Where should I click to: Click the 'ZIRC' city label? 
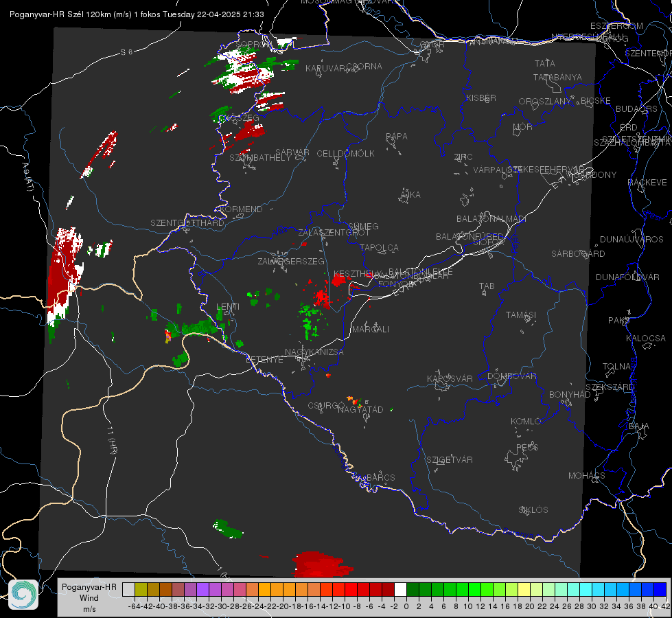(463, 157)
